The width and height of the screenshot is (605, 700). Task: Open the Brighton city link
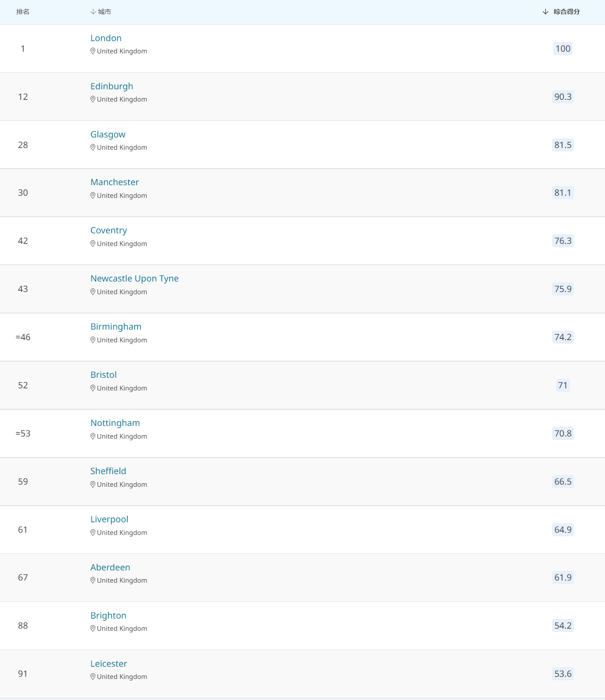coord(108,616)
